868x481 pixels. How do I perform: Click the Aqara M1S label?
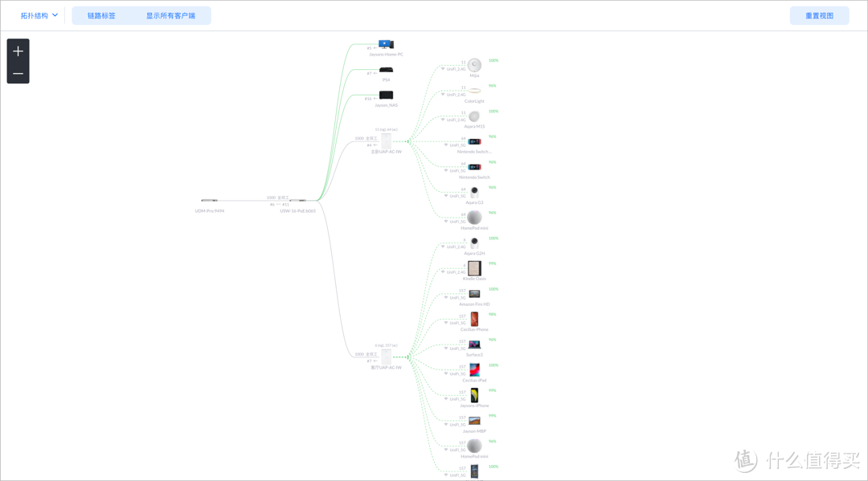coord(474,126)
